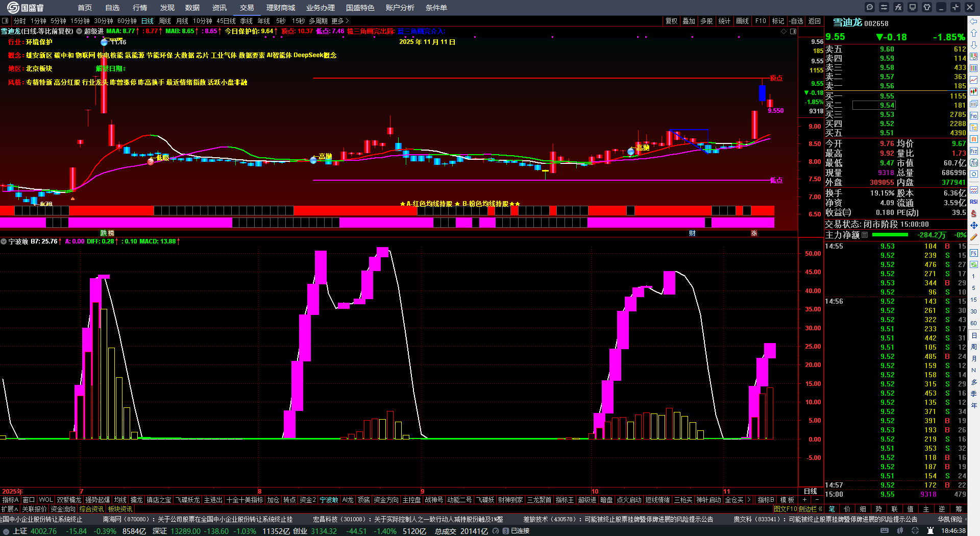Click the blue four-way move arrows icon
This screenshot has height=536, width=980.
(x=974, y=225)
